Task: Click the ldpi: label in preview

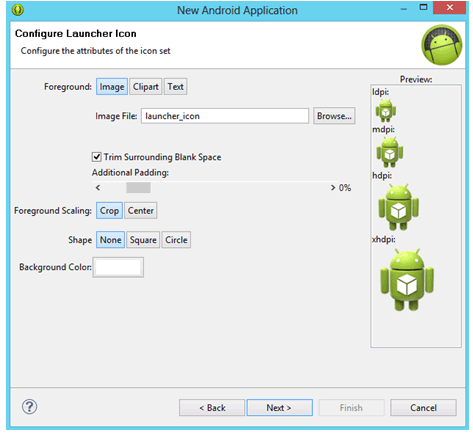Action: tap(380, 92)
